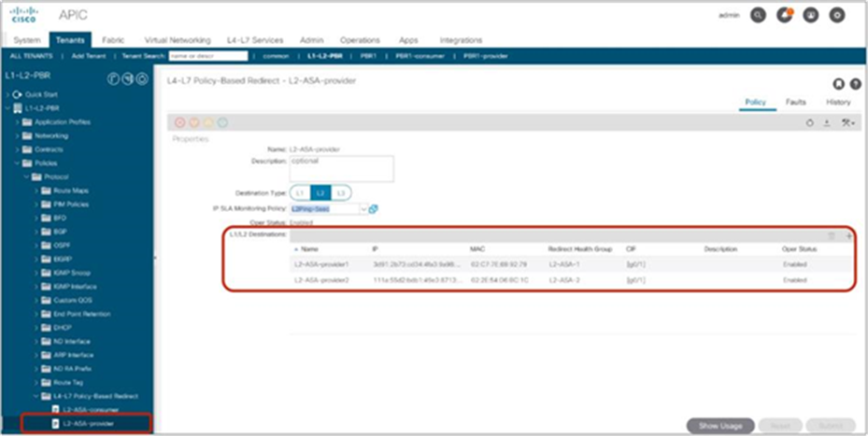This screenshot has height=436, width=868.
Task: Click Add Tenant link
Action: coord(89,56)
